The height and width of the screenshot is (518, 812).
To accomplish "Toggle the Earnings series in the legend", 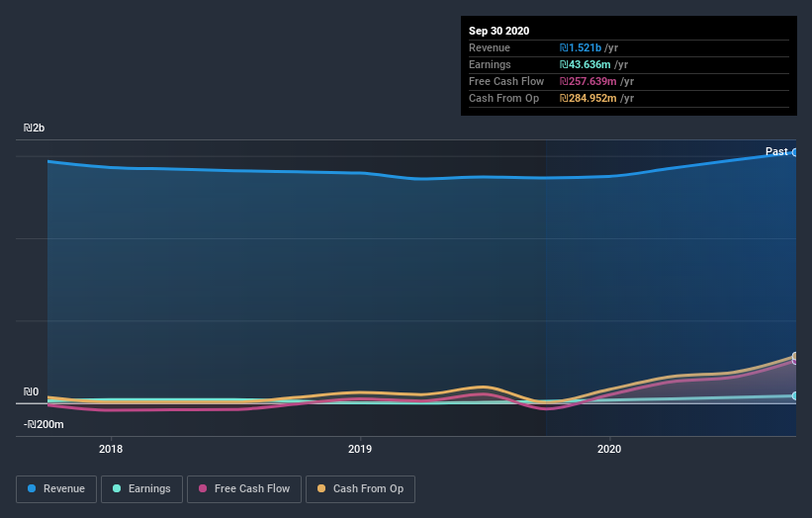I will [x=141, y=489].
